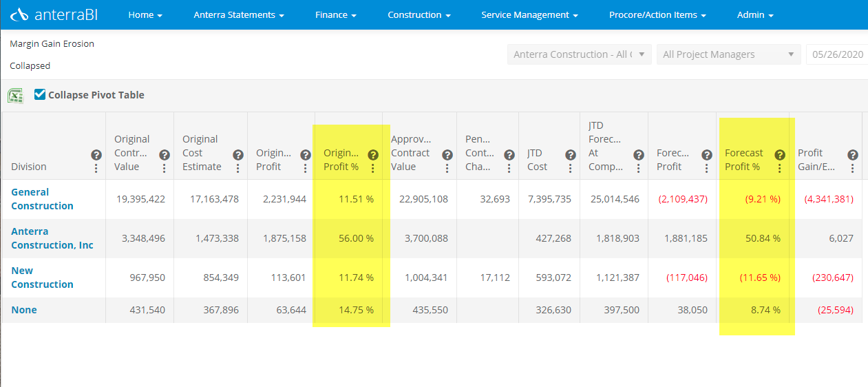Open New Construction division link
The image size is (868, 387).
(42, 278)
